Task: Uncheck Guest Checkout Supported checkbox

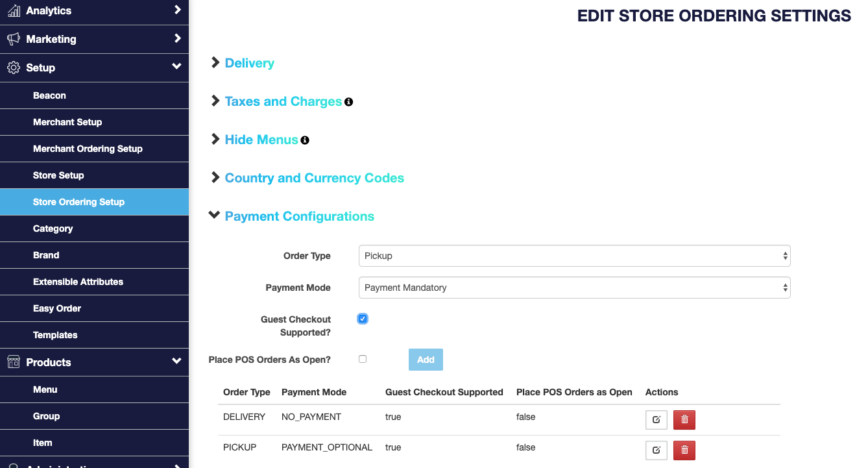Action: click(363, 319)
